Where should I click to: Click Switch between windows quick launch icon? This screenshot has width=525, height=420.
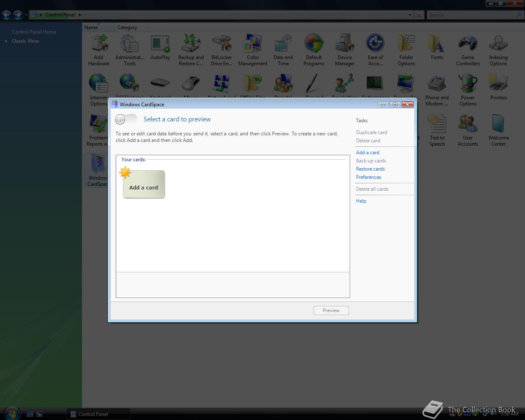coord(39,414)
